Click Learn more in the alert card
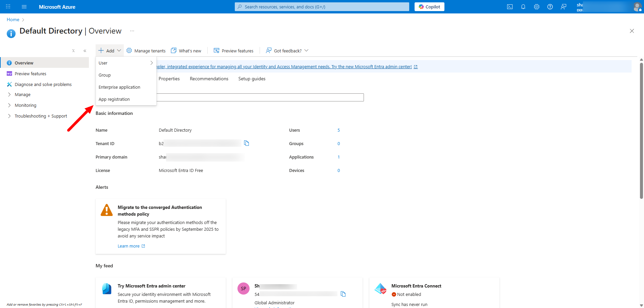 click(x=128, y=246)
